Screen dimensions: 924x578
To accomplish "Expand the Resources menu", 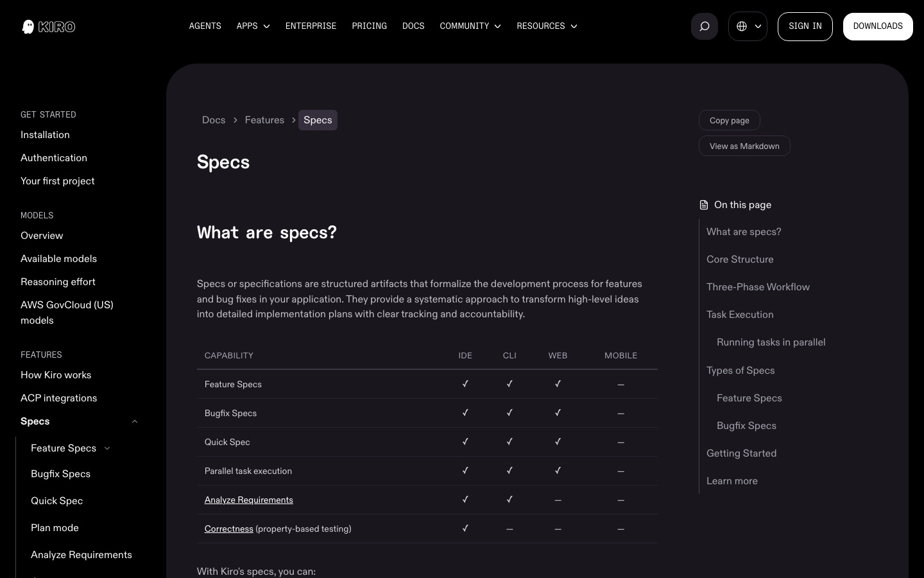I will [x=547, y=26].
